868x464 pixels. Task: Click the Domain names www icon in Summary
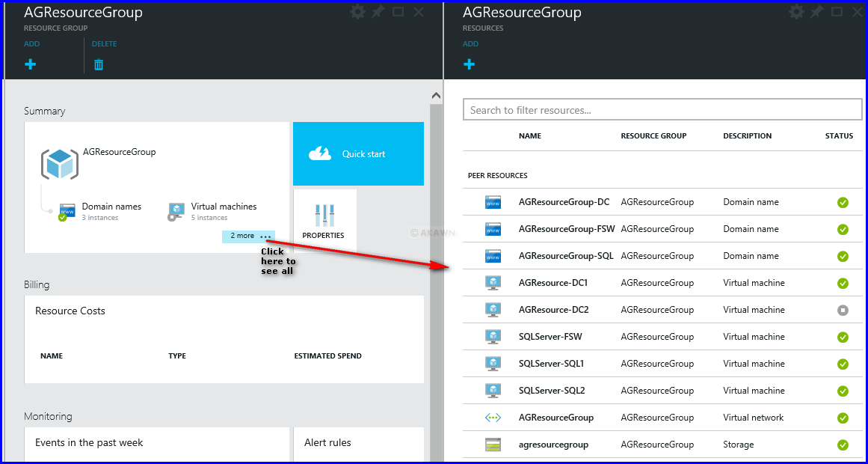(67, 212)
